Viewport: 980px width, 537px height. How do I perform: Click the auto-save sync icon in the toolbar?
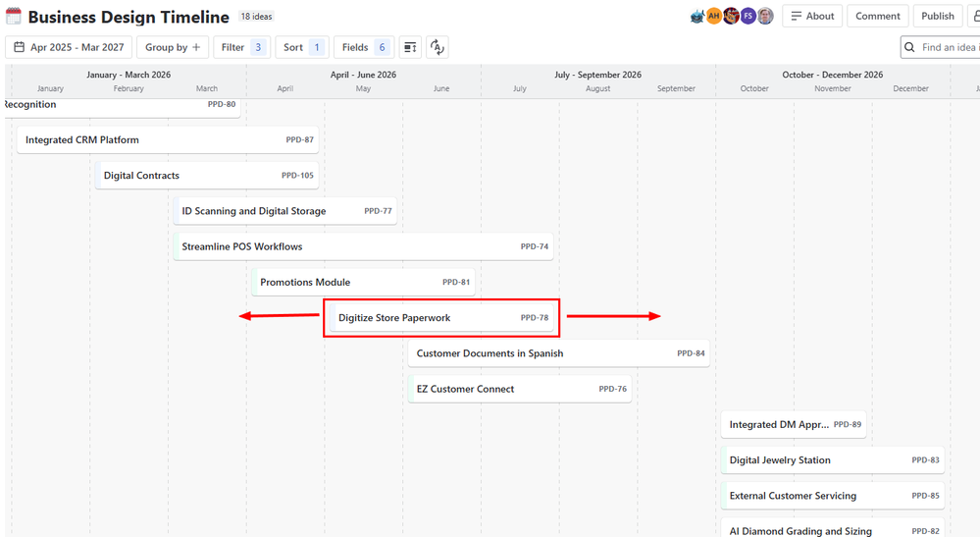[x=438, y=47]
